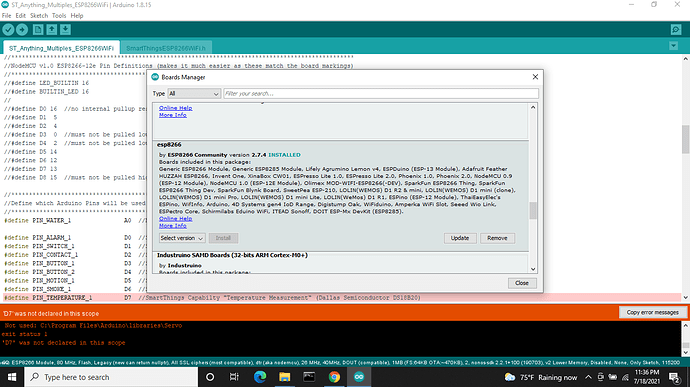Viewport: 690px width, 387px height.
Task: Open the Sketch menu
Action: tap(39, 15)
